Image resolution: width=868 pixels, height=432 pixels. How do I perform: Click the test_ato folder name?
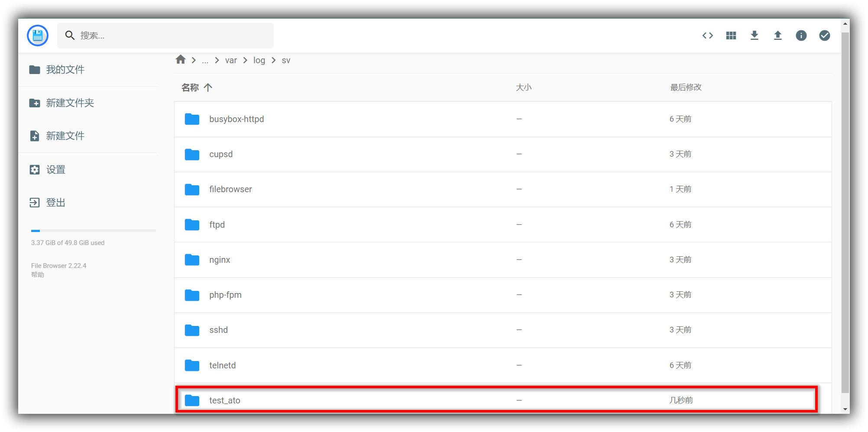pos(224,400)
